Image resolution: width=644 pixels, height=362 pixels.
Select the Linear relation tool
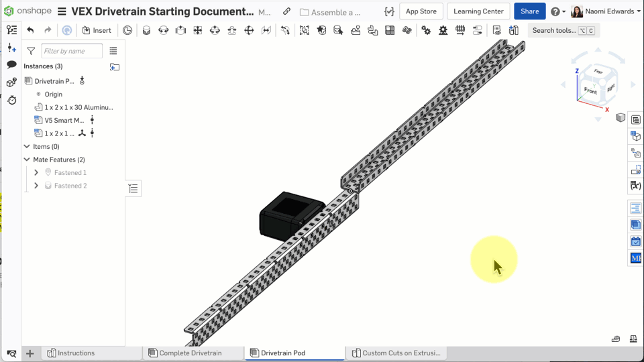pyautogui.click(x=477, y=30)
